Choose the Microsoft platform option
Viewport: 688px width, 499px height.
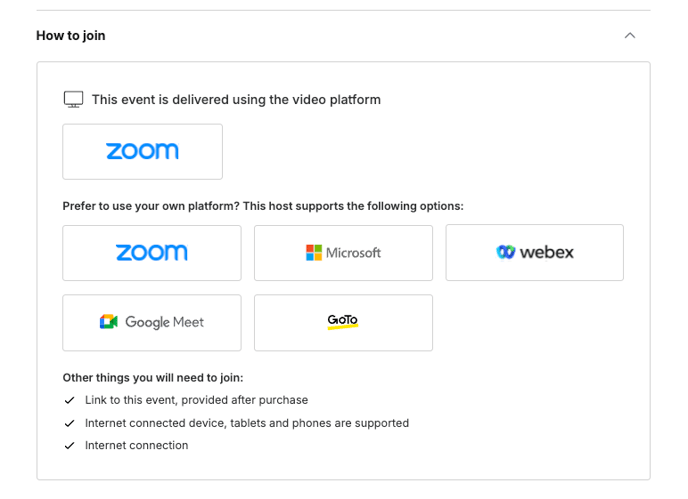point(343,253)
